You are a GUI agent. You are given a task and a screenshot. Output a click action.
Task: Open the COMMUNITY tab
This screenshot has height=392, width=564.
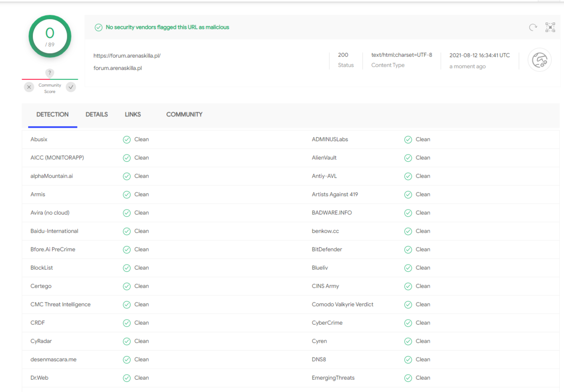pyautogui.click(x=184, y=115)
